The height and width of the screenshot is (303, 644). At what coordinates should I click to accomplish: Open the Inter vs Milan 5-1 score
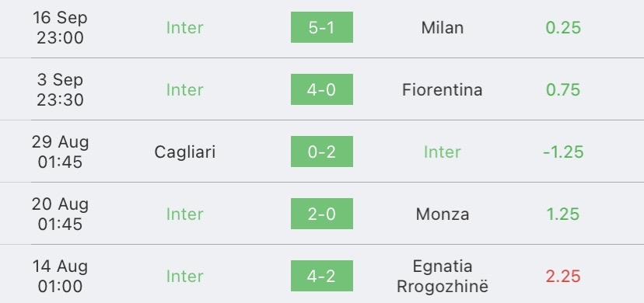(x=321, y=27)
